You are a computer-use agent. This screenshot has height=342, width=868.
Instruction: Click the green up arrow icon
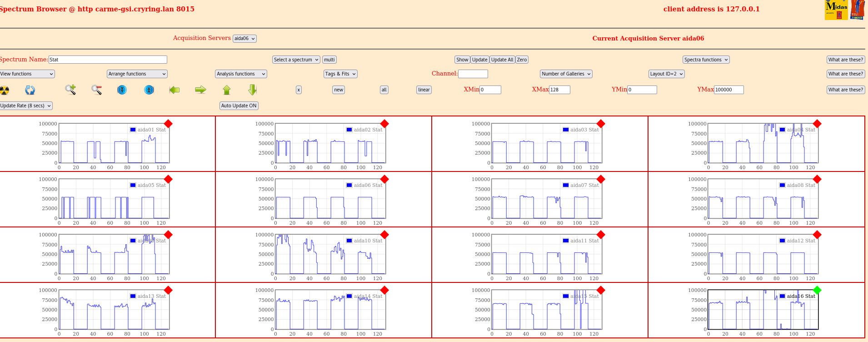227,90
